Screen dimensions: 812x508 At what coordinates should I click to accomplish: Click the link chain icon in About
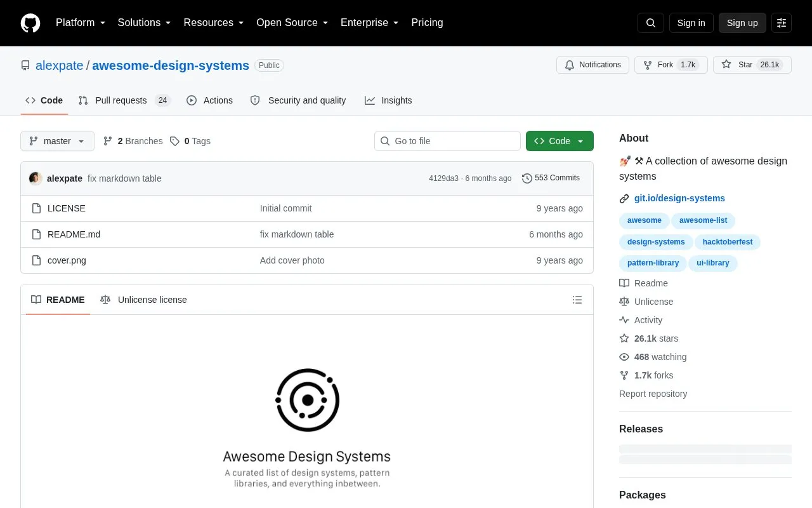(x=624, y=198)
